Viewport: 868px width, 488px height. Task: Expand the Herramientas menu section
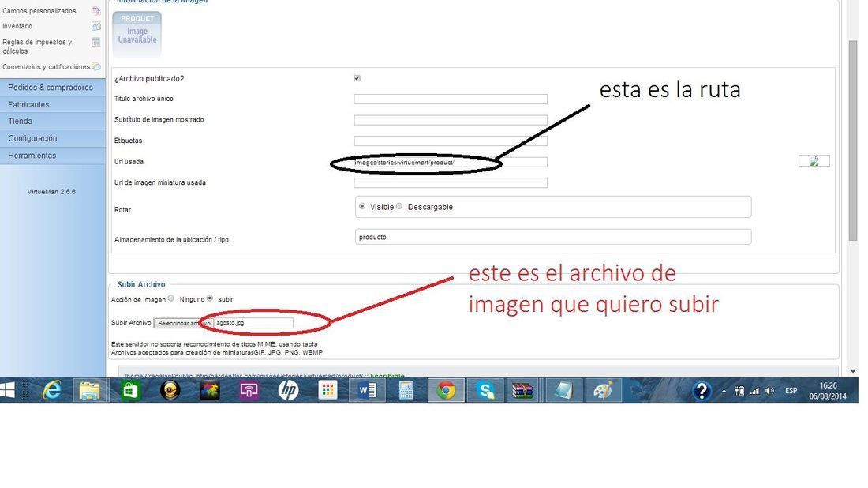pos(53,156)
